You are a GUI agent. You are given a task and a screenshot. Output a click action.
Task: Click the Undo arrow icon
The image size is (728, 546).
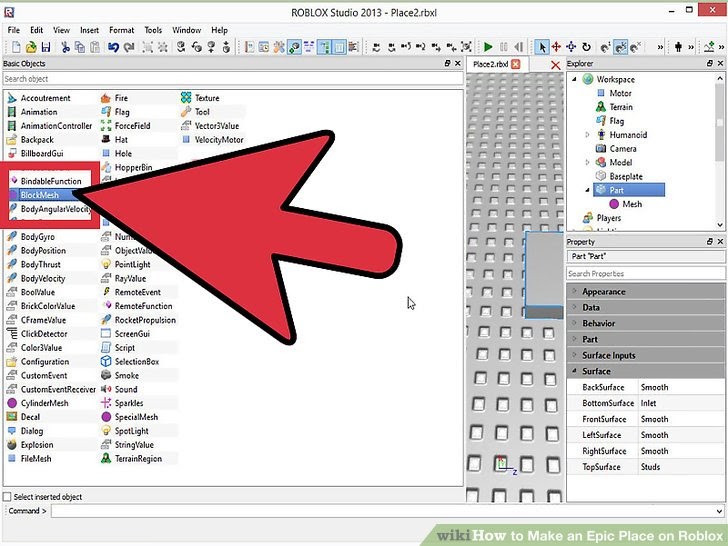(113, 47)
